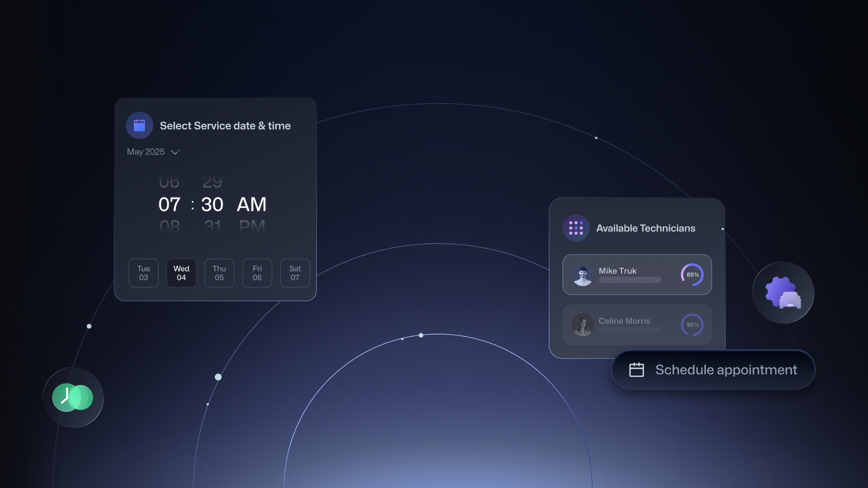868x488 pixels.
Task: Click the purple gear and car icon
Action: click(x=783, y=293)
